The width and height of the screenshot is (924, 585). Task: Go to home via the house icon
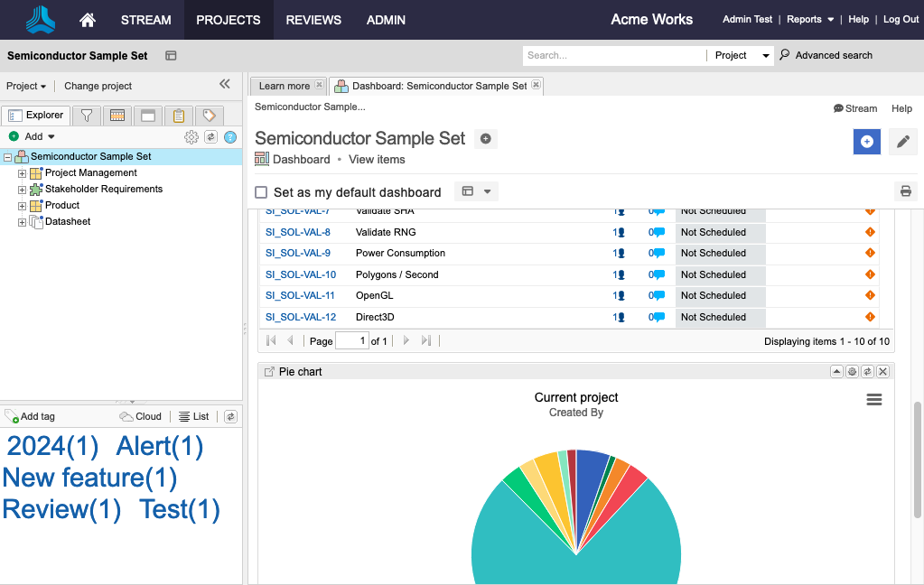click(x=88, y=20)
